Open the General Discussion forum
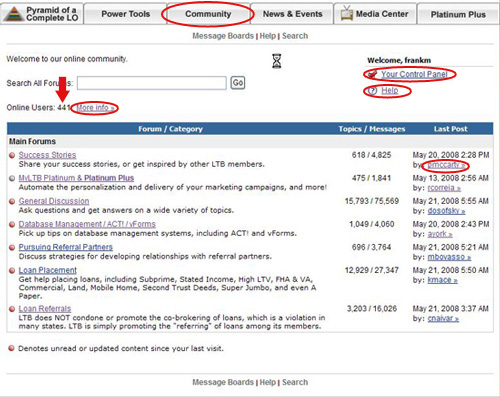Image resolution: width=500 pixels, height=397 pixels. click(x=54, y=201)
